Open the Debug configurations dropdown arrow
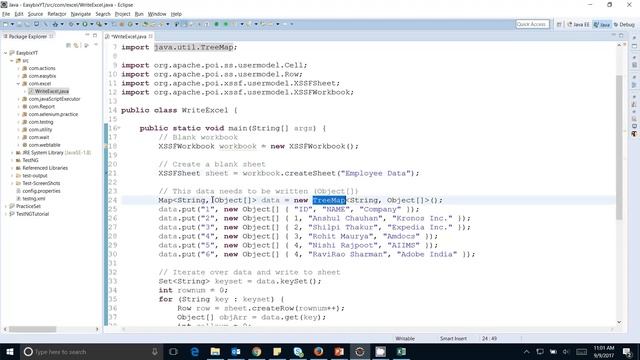The height and width of the screenshot is (360, 640). pyautogui.click(x=78, y=24)
